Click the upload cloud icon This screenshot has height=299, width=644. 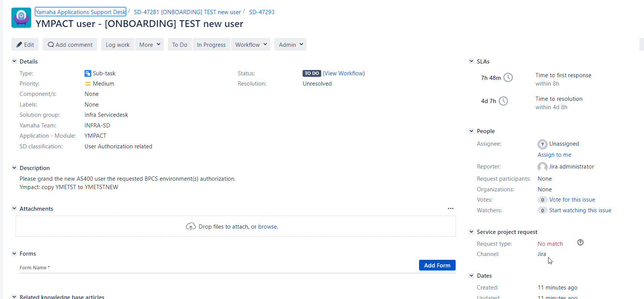pyautogui.click(x=191, y=226)
